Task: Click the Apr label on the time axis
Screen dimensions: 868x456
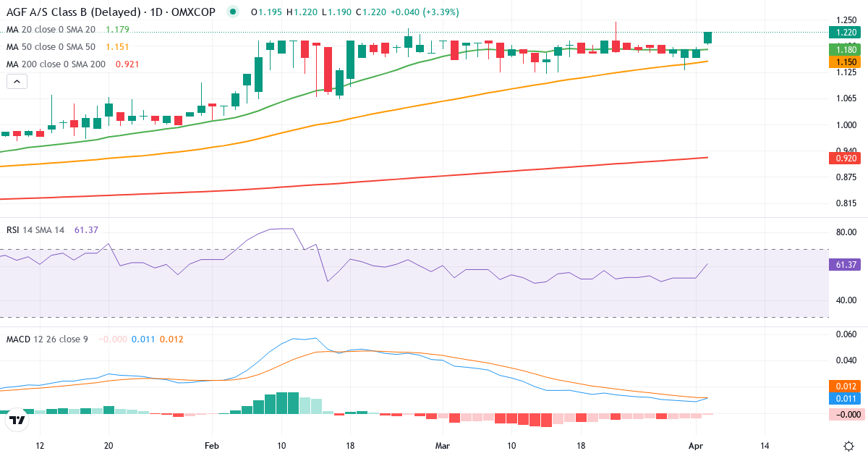Action: (697, 447)
